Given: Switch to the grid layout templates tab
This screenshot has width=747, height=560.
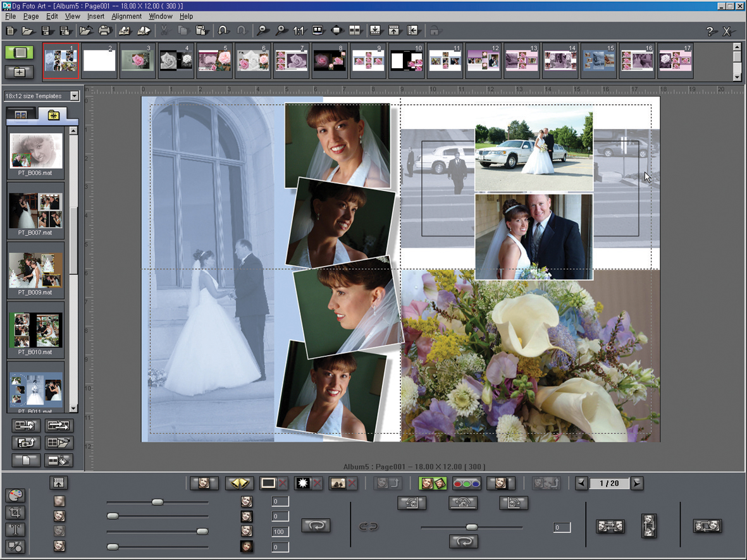Looking at the screenshot, I should click(20, 114).
